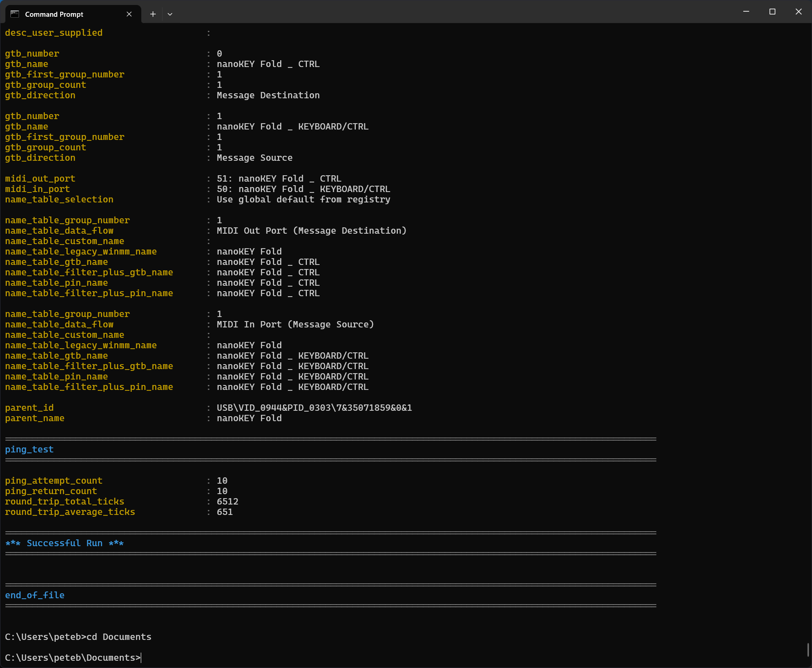This screenshot has height=668, width=812.
Task: Click the round_trip_average_ticks value 651
Action: coord(224,512)
